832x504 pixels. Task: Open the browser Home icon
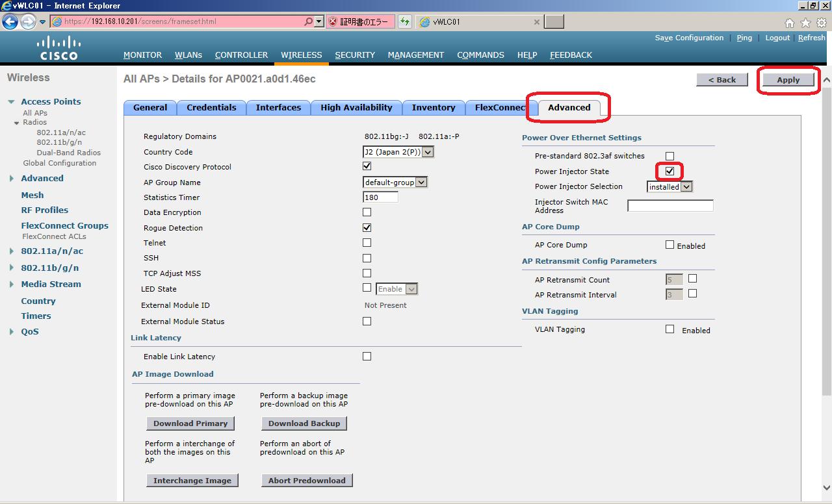coord(790,23)
